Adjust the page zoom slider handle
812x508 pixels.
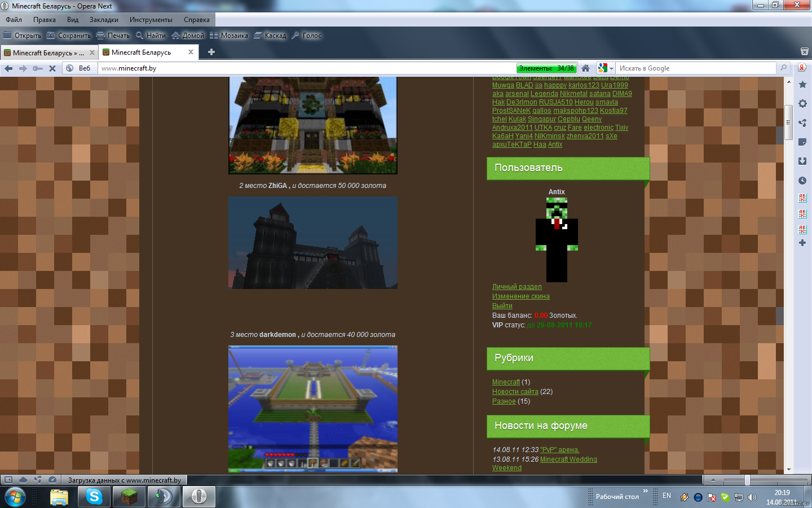747,480
